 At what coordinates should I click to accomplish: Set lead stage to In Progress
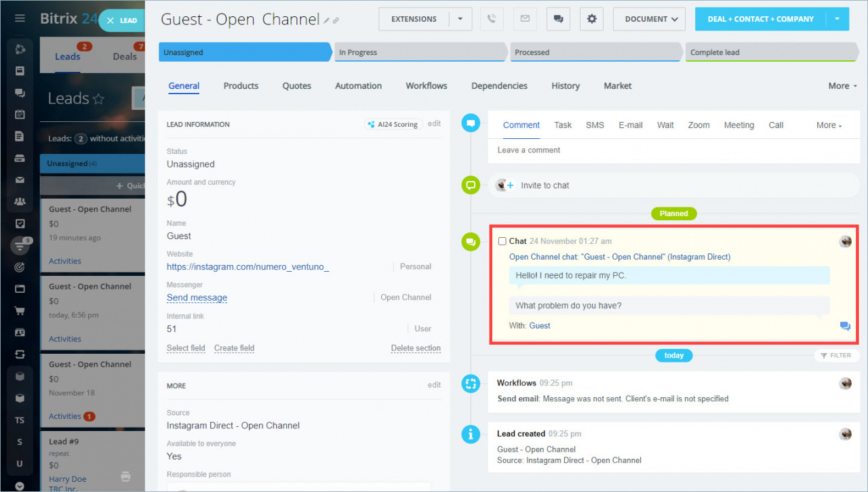tap(420, 52)
